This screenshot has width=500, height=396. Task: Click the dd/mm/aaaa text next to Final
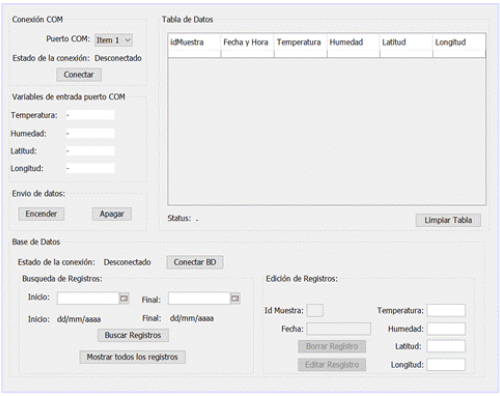tap(192, 318)
